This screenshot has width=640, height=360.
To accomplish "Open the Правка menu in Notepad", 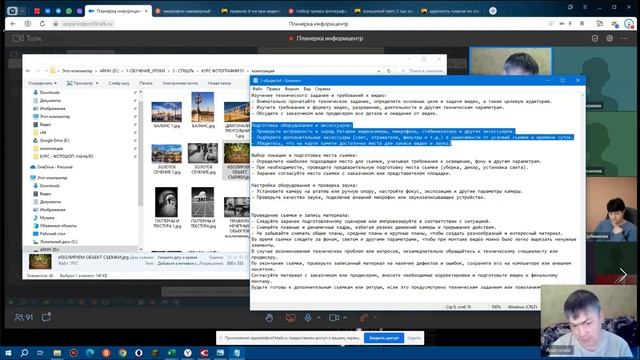I will [x=273, y=89].
